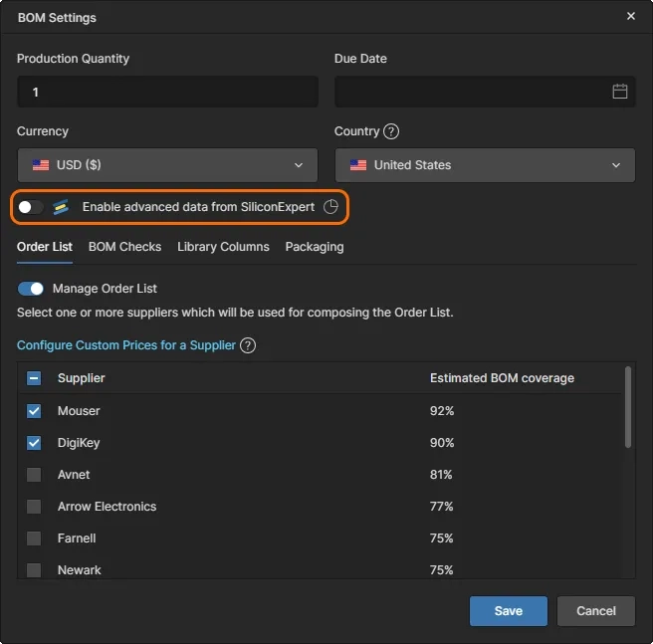653x644 pixels.
Task: Click the SiliconExpert logo icon
Action: pos(62,207)
